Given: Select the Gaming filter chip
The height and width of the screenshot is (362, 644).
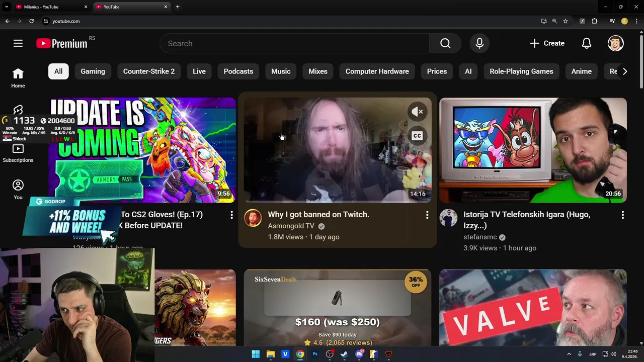Looking at the screenshot, I should tap(93, 71).
